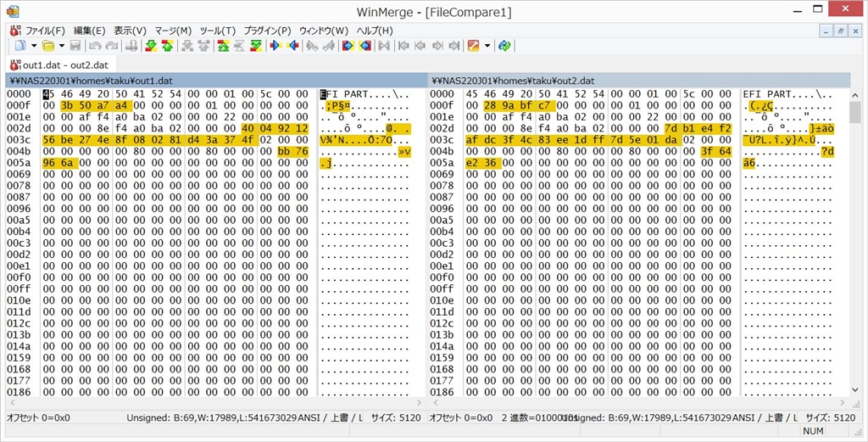Open the プラグイン(P) menu

[x=267, y=31]
